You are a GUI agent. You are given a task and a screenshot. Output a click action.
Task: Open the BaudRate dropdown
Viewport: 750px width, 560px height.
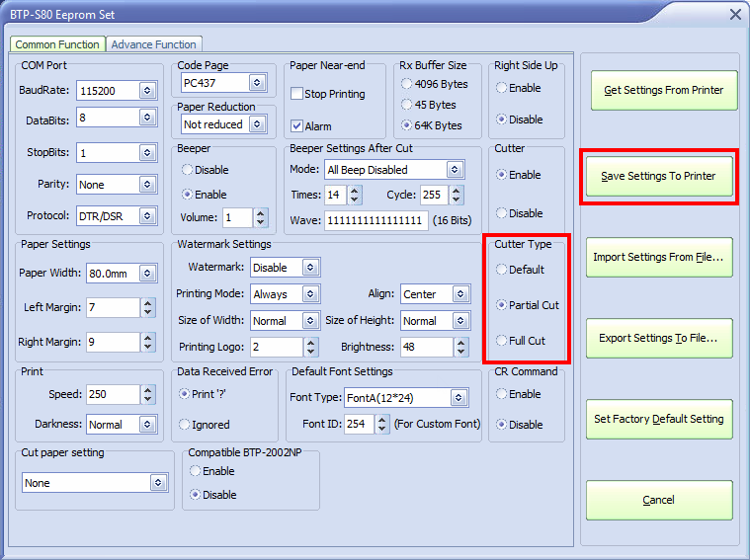[x=147, y=90]
